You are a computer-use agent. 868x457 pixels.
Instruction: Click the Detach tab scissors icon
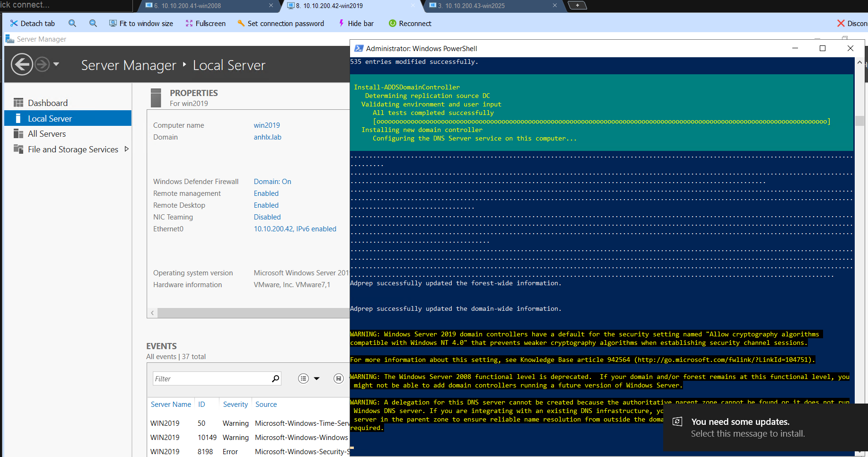click(14, 23)
